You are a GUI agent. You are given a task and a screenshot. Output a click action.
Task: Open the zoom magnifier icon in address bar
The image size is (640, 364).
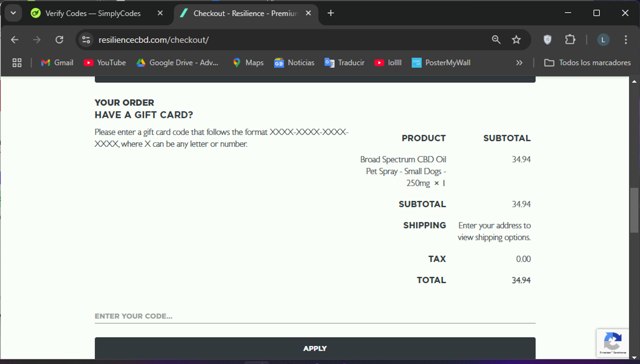click(x=496, y=40)
